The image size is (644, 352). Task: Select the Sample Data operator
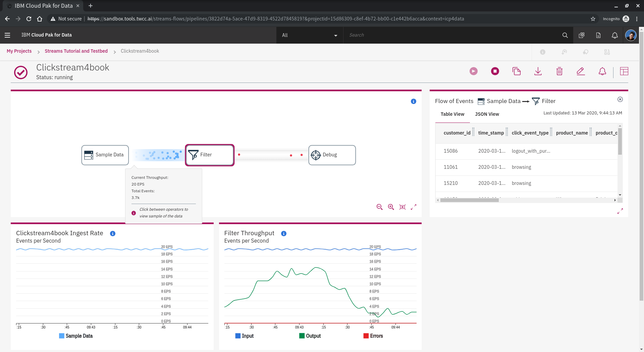pos(105,155)
